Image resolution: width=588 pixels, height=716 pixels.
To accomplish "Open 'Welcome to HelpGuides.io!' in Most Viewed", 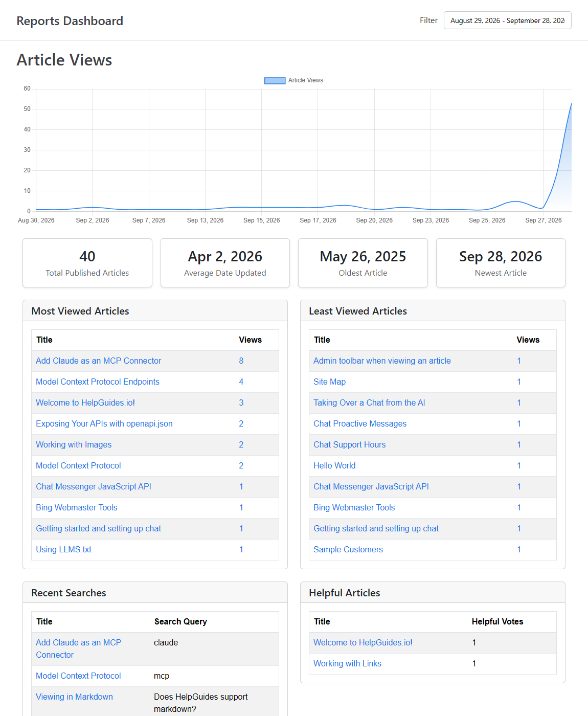I will tap(85, 402).
